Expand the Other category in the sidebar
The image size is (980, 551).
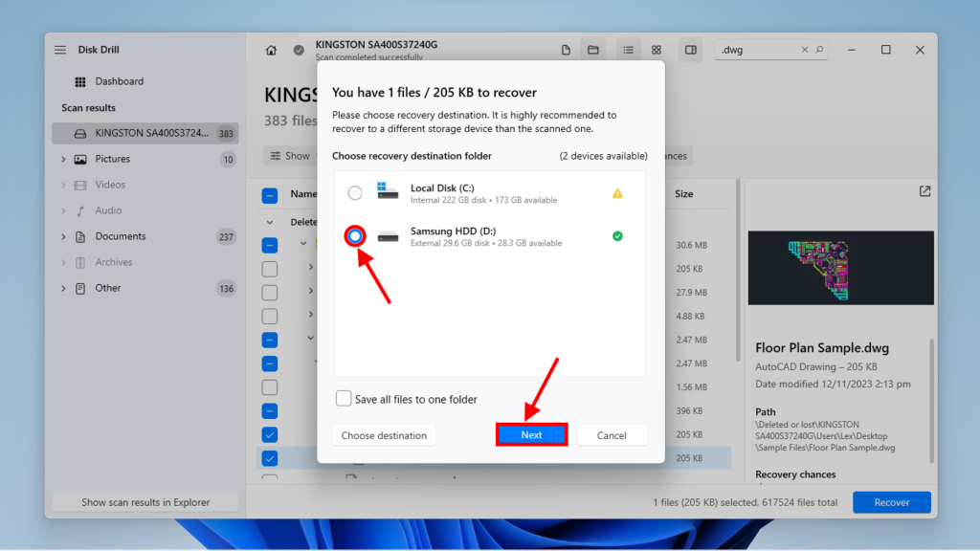click(x=63, y=288)
